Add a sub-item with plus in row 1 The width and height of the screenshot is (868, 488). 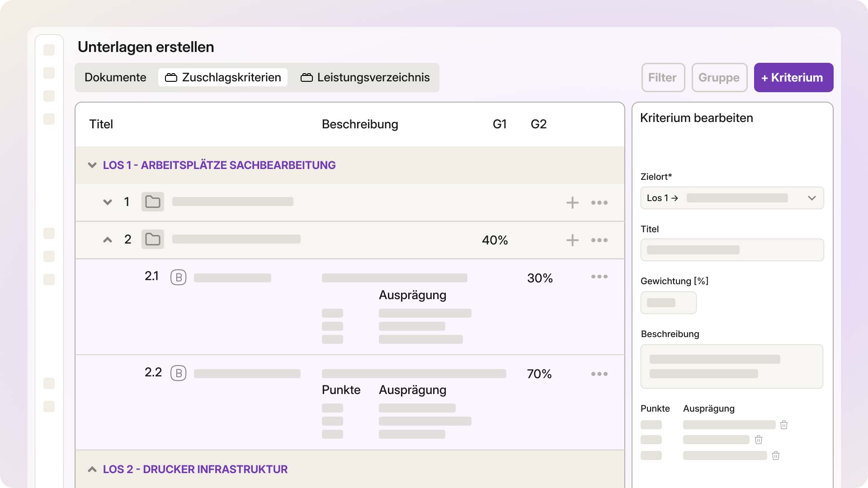pyautogui.click(x=572, y=202)
